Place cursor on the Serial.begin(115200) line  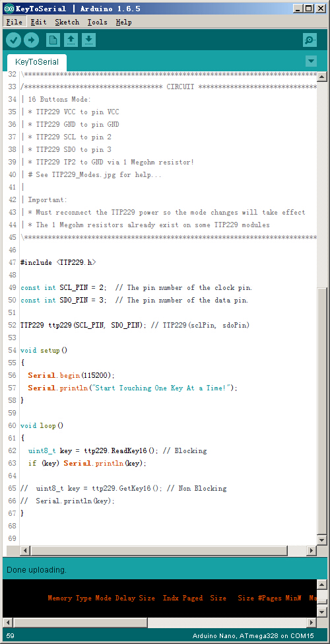(x=72, y=375)
